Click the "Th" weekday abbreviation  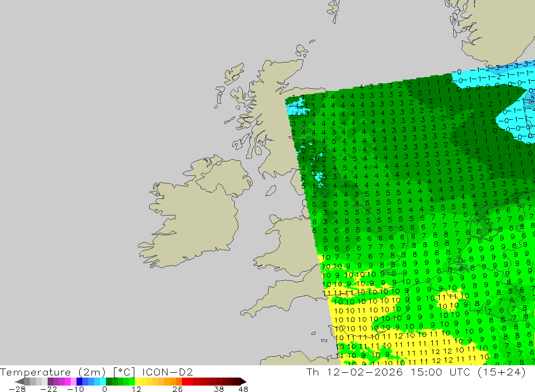click(312, 372)
